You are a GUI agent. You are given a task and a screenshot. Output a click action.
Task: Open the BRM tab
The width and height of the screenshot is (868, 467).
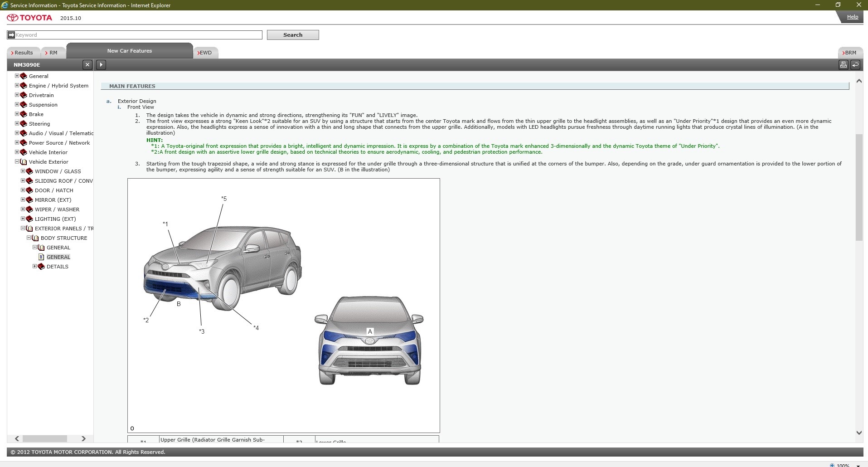pyautogui.click(x=850, y=53)
